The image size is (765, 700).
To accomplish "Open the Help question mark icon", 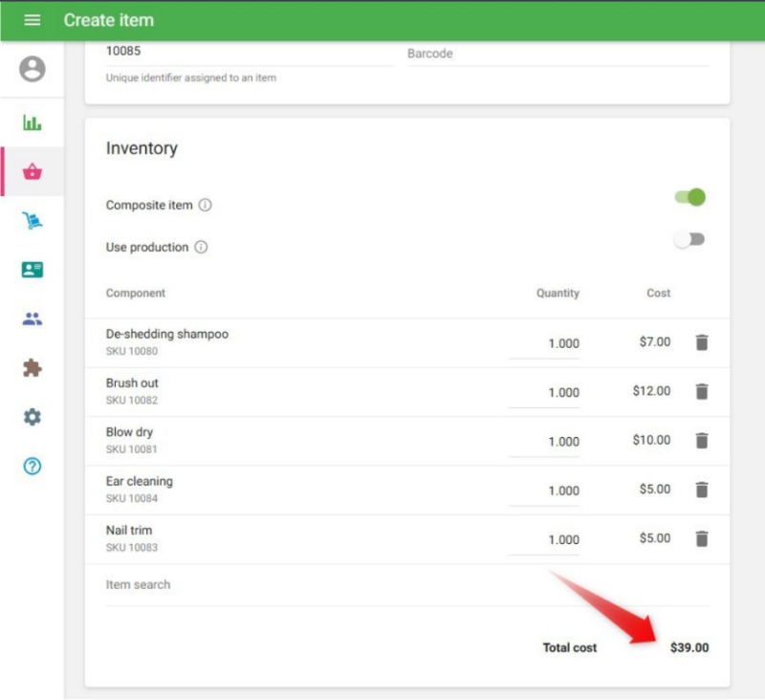I will point(33,467).
